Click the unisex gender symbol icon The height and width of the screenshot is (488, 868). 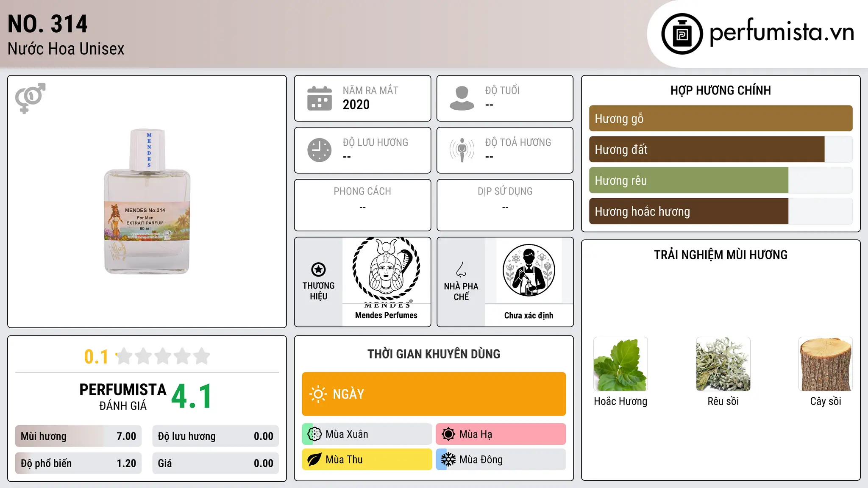point(30,98)
